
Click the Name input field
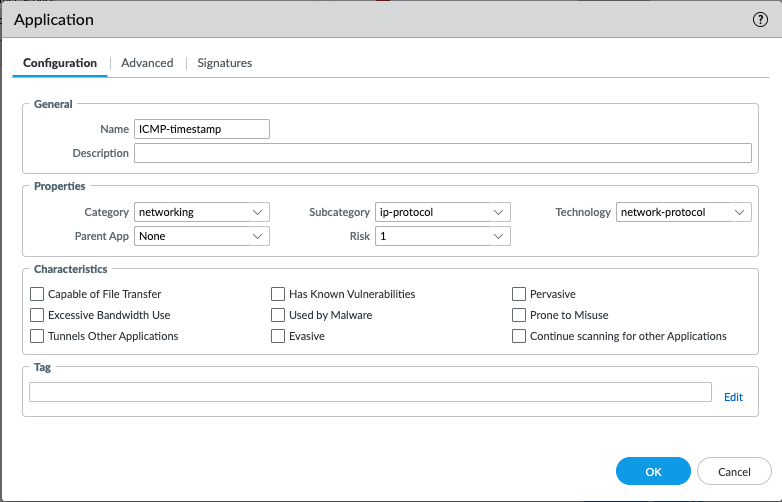(202, 129)
